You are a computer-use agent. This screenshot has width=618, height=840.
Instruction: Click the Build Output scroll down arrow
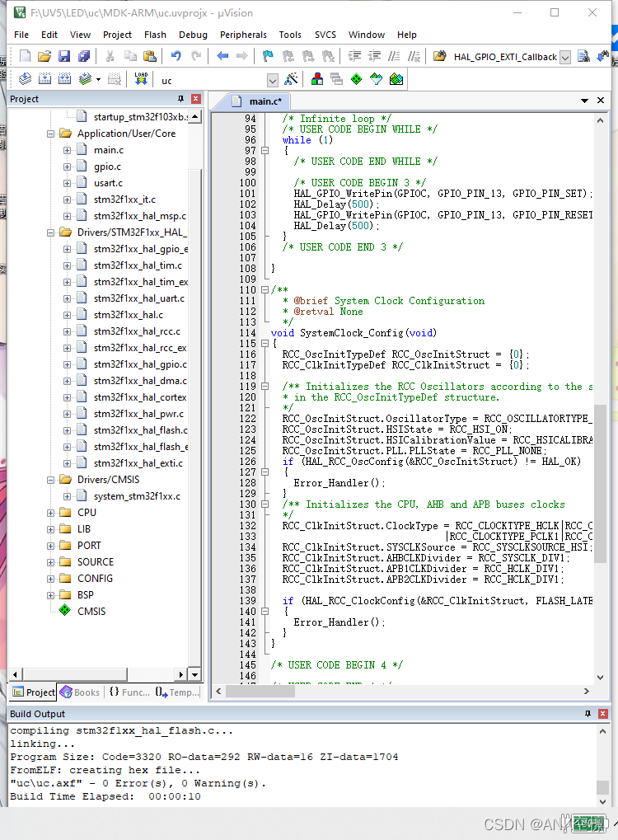click(603, 801)
